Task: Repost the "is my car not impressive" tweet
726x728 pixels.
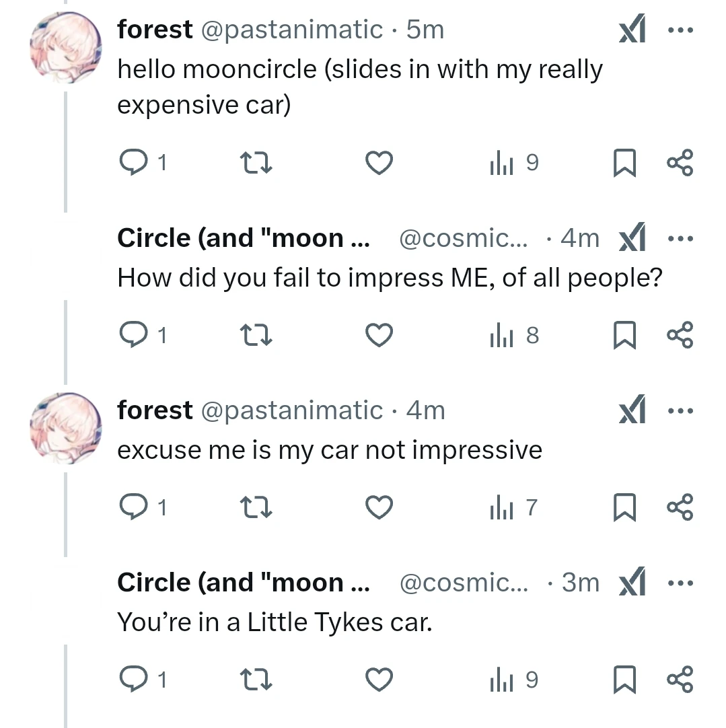Action: (x=256, y=508)
